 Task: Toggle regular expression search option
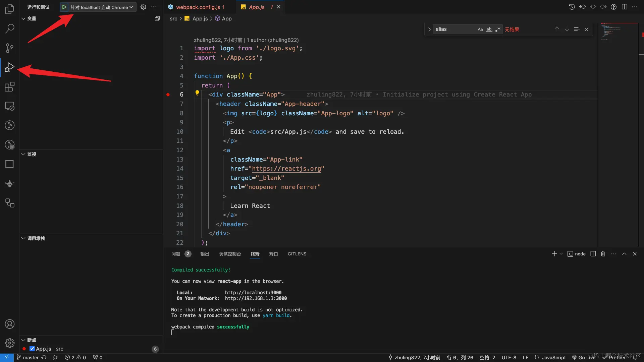(498, 29)
